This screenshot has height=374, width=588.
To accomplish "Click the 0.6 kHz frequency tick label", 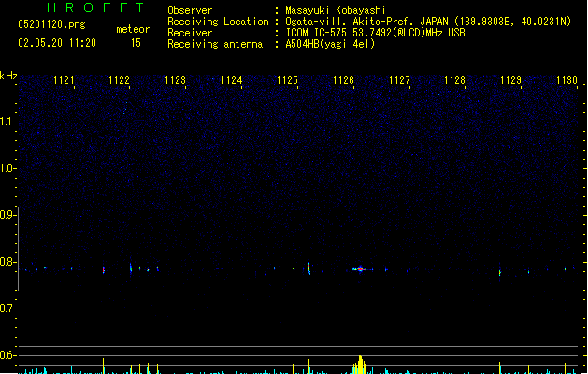I will (7, 355).
